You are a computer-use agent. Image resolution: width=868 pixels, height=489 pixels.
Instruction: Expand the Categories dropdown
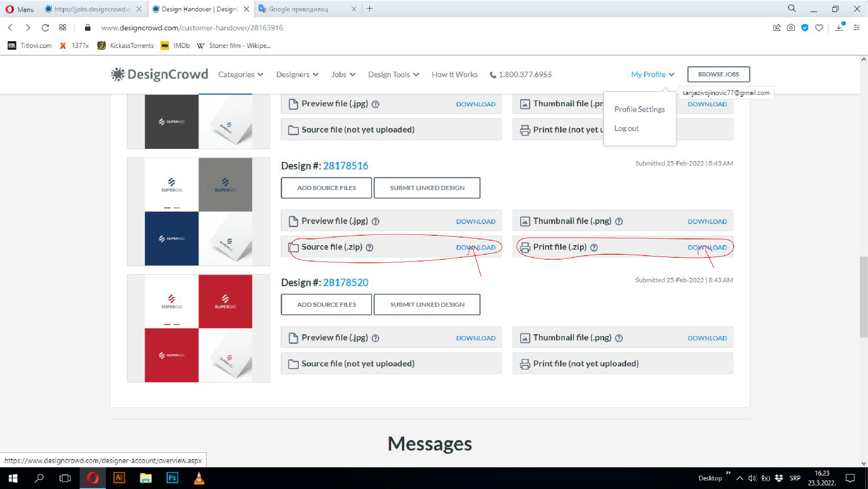click(x=241, y=74)
